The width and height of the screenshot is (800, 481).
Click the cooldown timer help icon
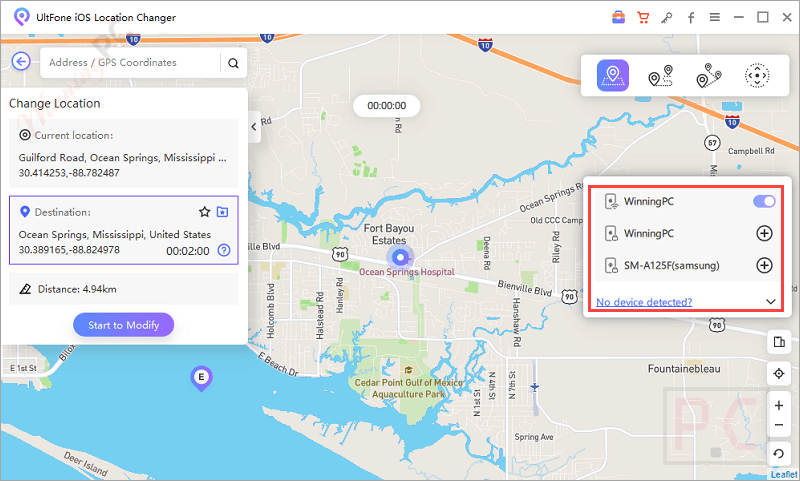(x=224, y=250)
